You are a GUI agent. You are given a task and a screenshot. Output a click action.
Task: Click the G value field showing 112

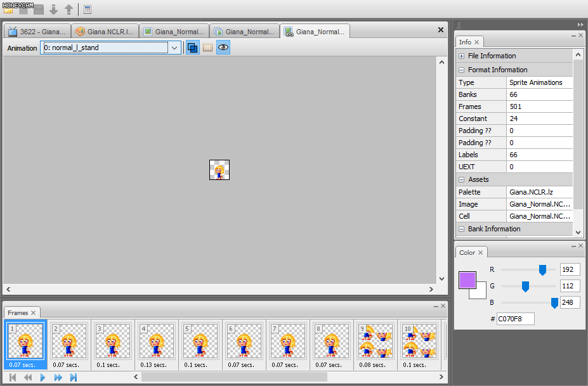[570, 286]
